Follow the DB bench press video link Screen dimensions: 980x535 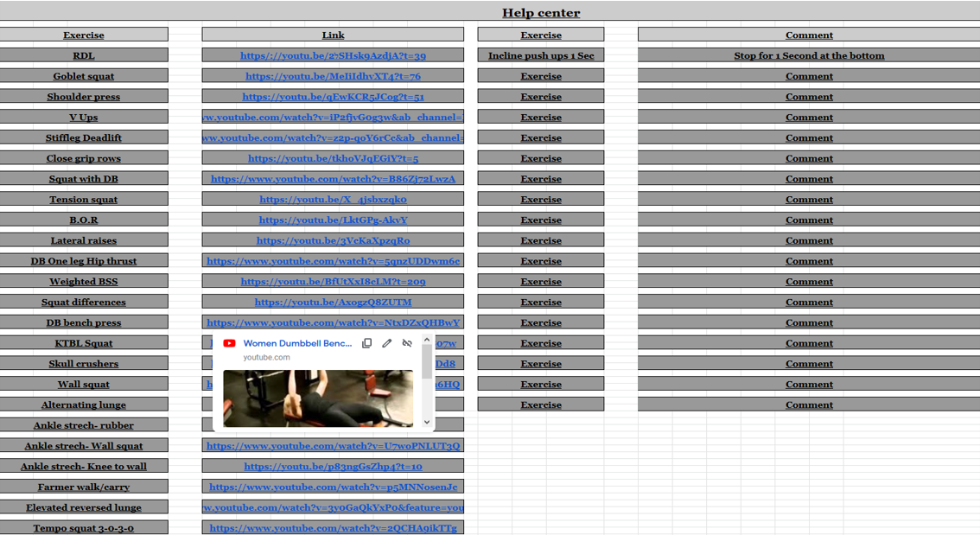(333, 322)
